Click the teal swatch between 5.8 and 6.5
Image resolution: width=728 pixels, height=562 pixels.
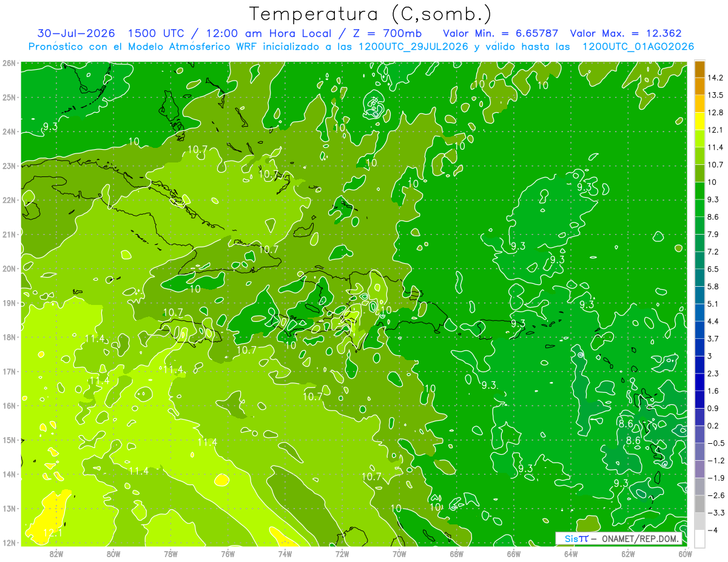point(699,277)
